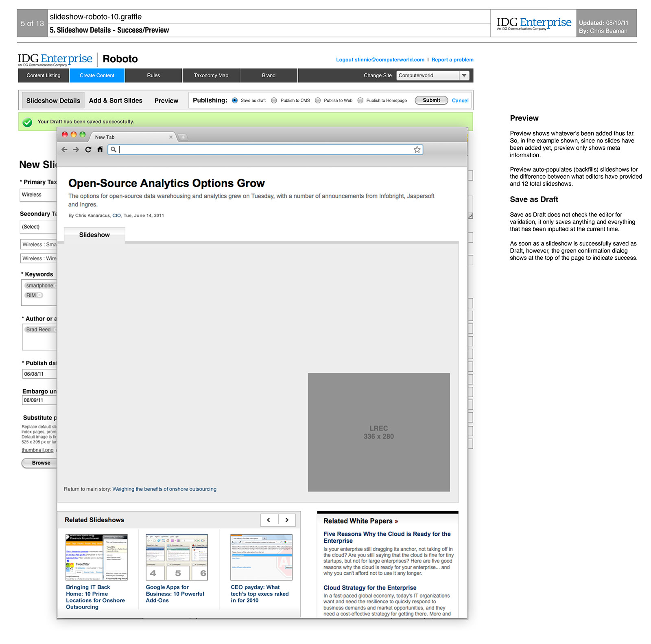Open Five Reasons Why the Cloud whitepaper

tap(387, 537)
